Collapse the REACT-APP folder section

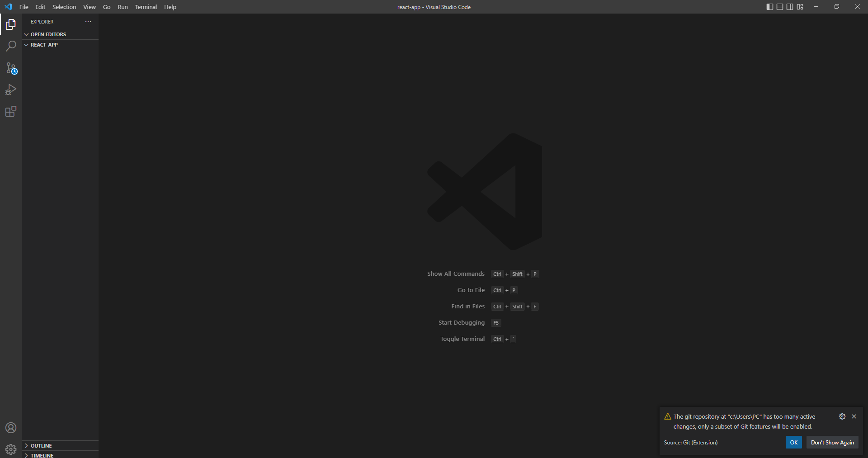(x=60, y=45)
